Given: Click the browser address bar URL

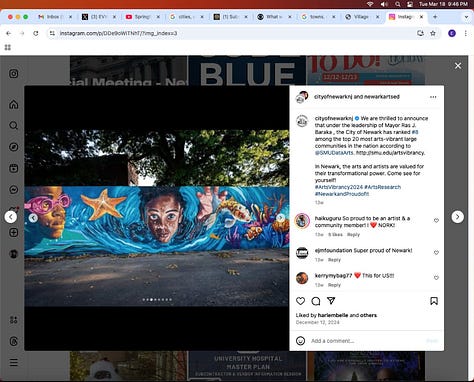Looking at the screenshot, I should pyautogui.click(x=119, y=33).
